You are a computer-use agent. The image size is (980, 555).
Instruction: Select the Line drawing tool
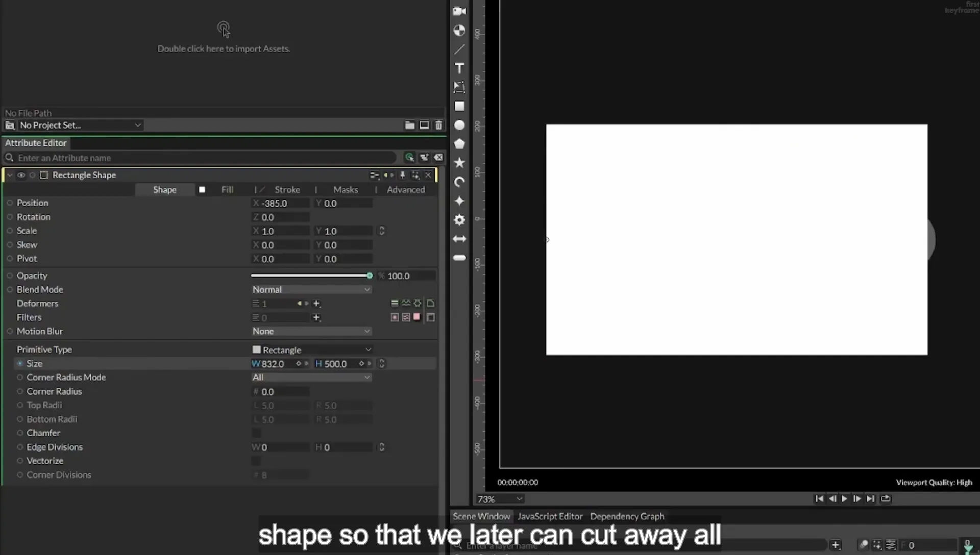(459, 49)
